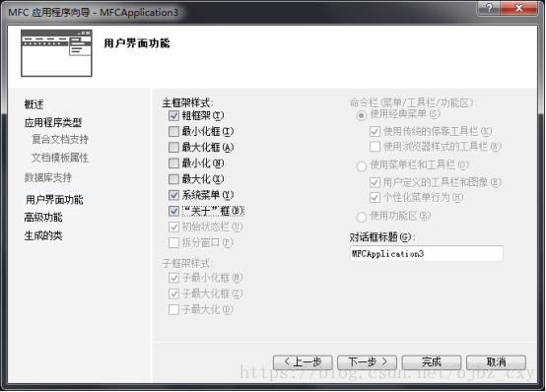The image size is (546, 392).
Task: Click the 对话框标题 (G) label
Action: click(x=382, y=237)
